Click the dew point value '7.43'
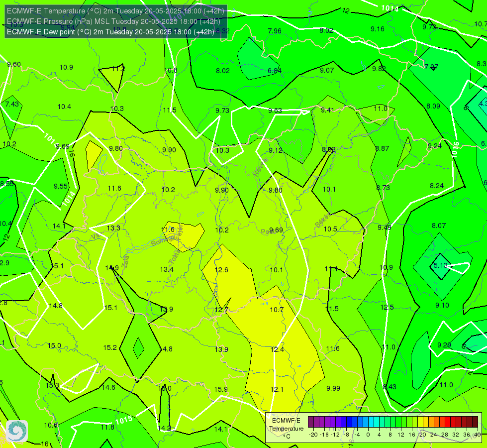This screenshot has width=487, height=448. tap(12, 104)
